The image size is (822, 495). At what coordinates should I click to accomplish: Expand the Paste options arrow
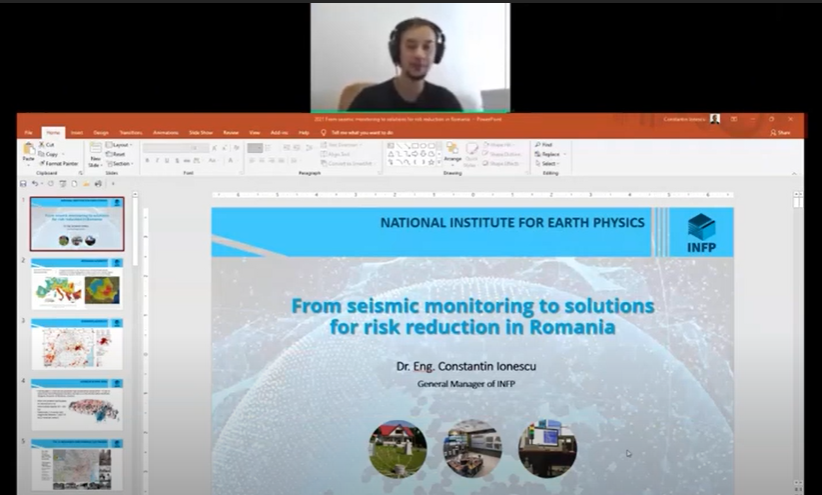pos(29,165)
